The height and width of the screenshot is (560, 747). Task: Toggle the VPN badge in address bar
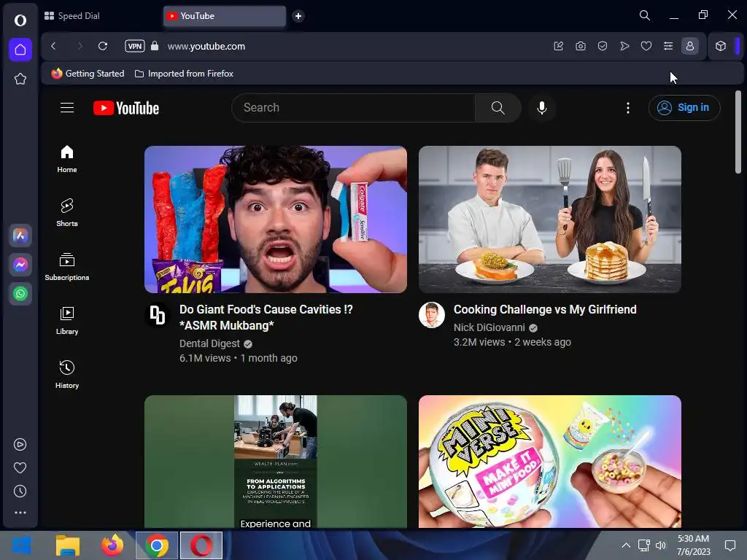coord(135,46)
